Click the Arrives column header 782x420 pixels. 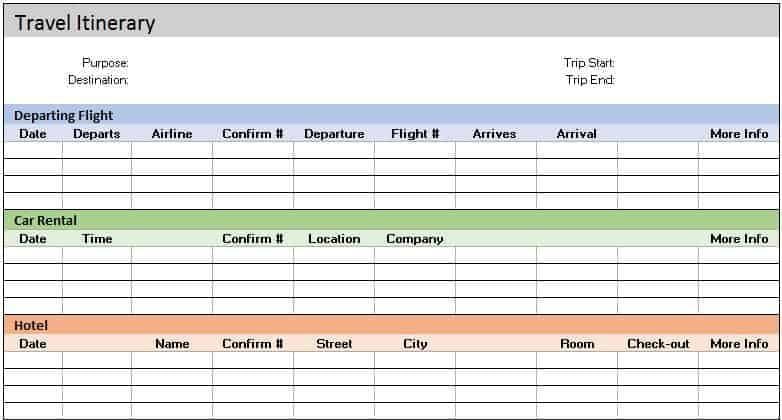[x=494, y=134]
